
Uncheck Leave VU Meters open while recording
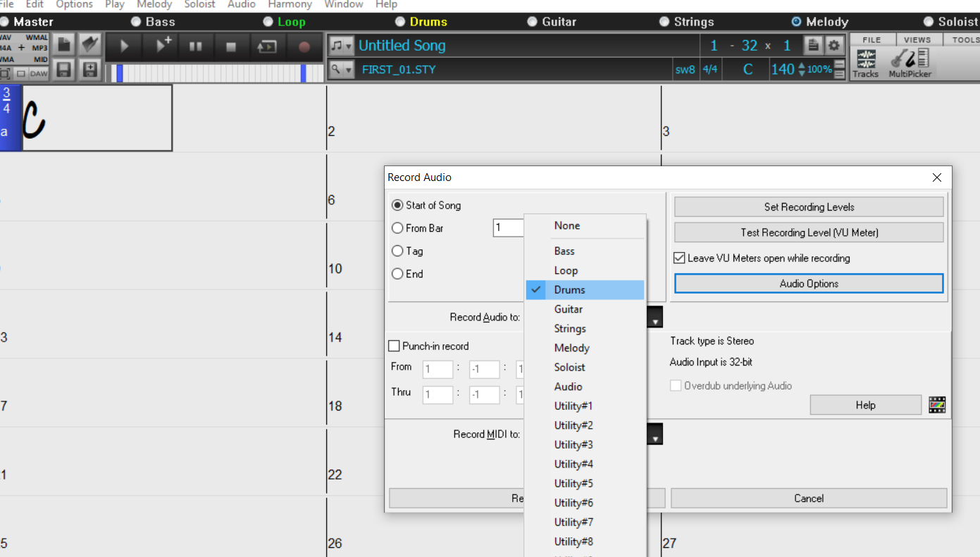click(679, 258)
